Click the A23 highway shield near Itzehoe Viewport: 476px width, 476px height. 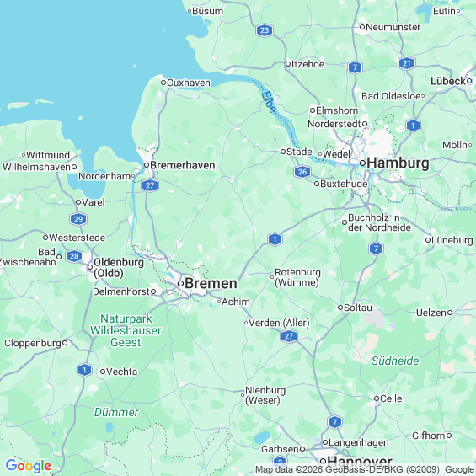click(265, 30)
